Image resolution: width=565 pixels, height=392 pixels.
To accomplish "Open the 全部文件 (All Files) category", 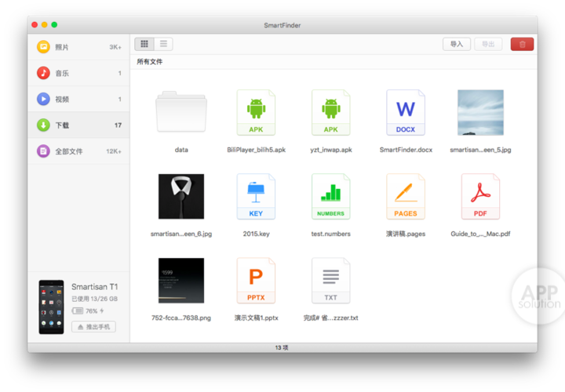I will (78, 151).
